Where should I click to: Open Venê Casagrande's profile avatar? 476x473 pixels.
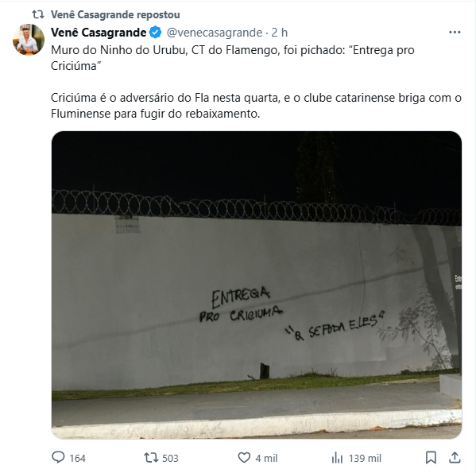click(x=29, y=40)
